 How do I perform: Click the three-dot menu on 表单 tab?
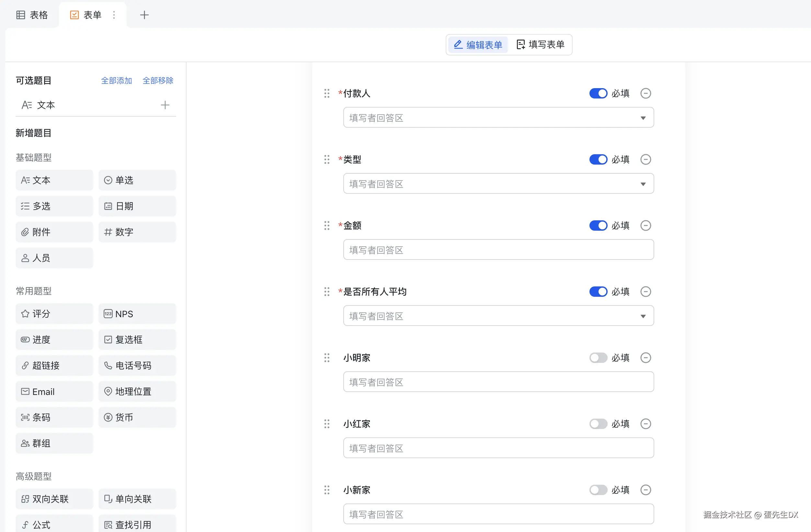[114, 15]
